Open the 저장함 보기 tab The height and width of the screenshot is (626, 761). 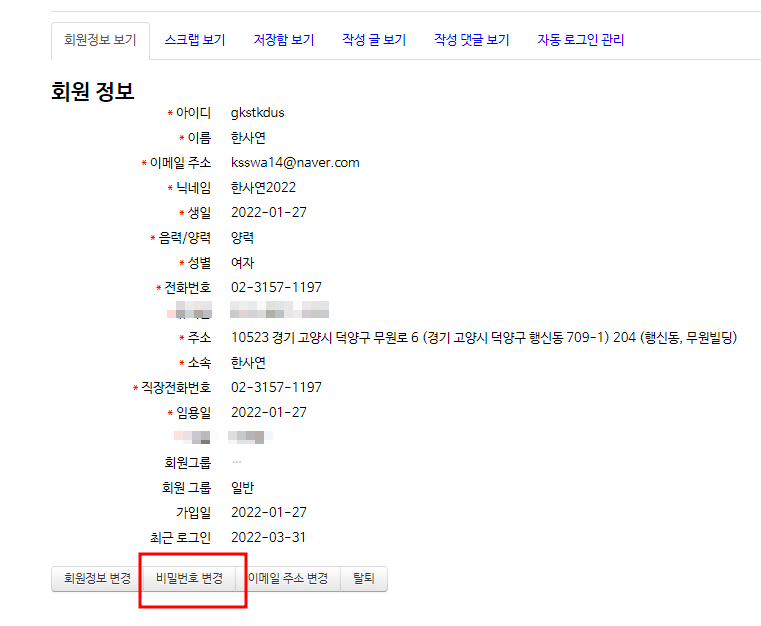click(x=284, y=40)
